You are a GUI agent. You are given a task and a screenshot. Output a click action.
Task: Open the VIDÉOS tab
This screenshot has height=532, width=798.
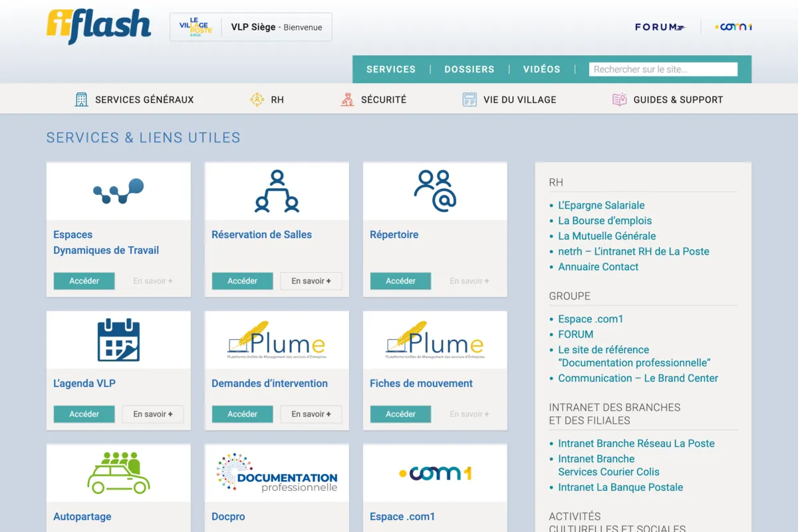click(x=542, y=69)
